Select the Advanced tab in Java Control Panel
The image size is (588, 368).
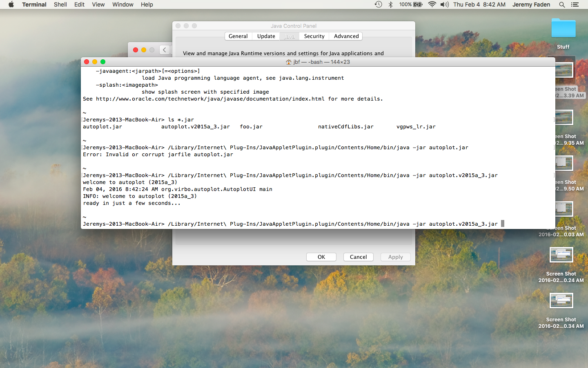(346, 36)
